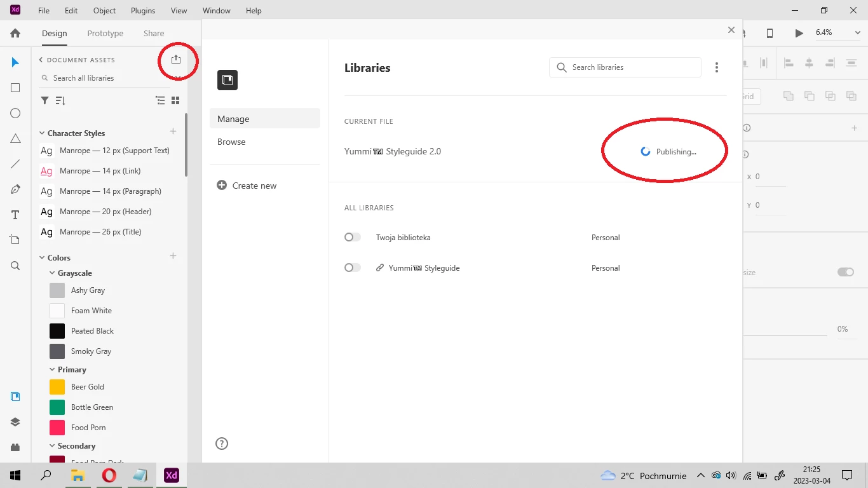Click the Beer Gold color swatch

click(57, 387)
